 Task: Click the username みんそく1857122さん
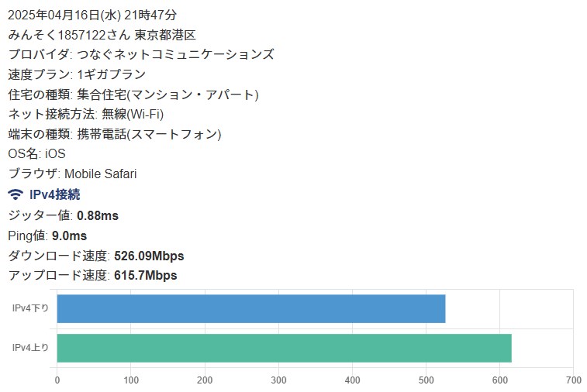[x=68, y=34]
